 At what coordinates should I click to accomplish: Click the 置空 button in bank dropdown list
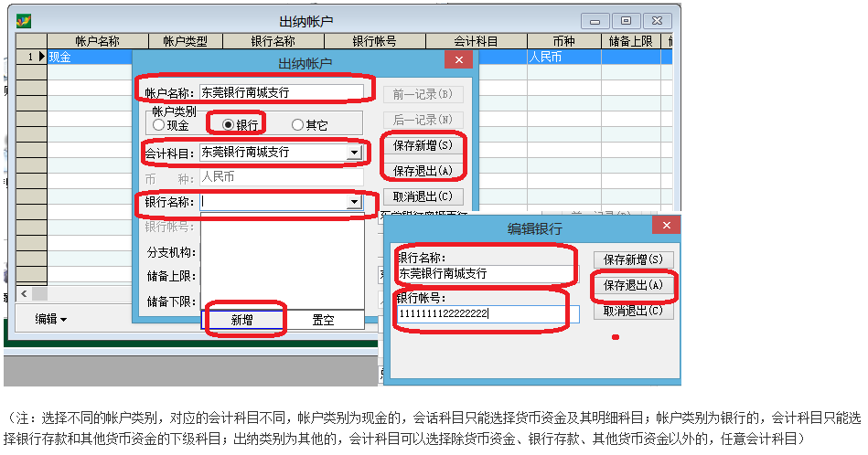tap(323, 320)
